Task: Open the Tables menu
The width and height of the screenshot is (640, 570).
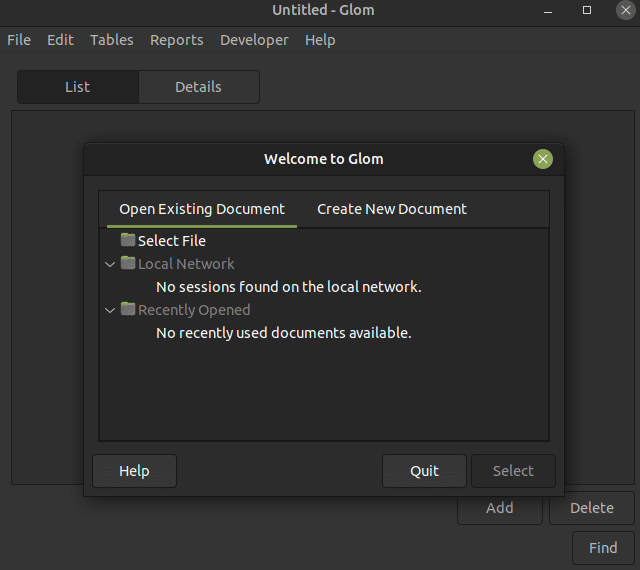Action: point(111,40)
